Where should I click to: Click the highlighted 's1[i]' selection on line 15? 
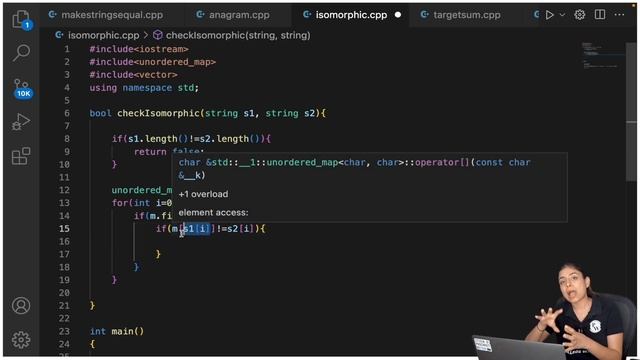tap(196, 229)
